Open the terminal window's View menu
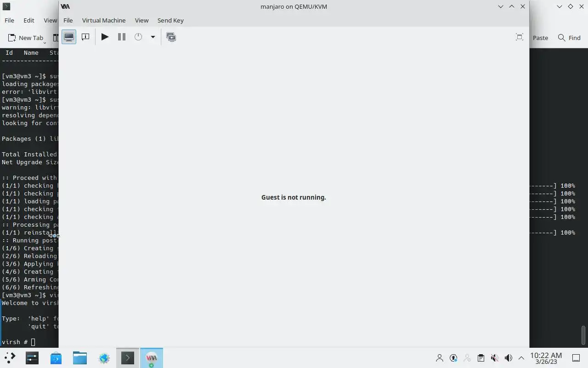Screen dimensions: 588x368 click(50, 20)
